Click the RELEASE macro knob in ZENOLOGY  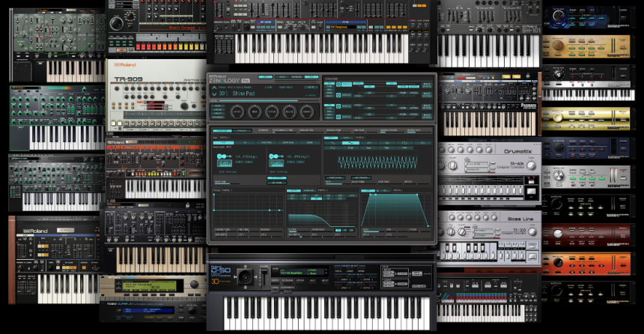pyautogui.click(x=289, y=112)
